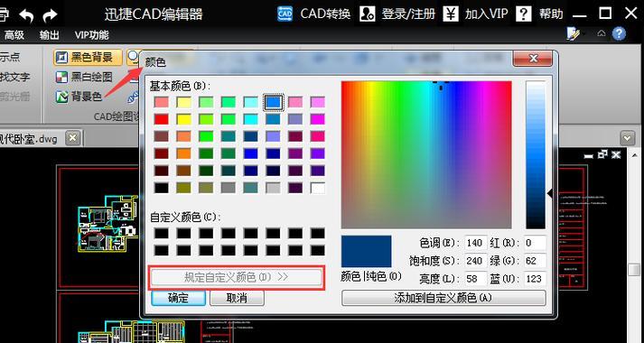Select the white basic color swatch
Image resolution: width=644 pixels, height=343 pixels.
click(317, 188)
